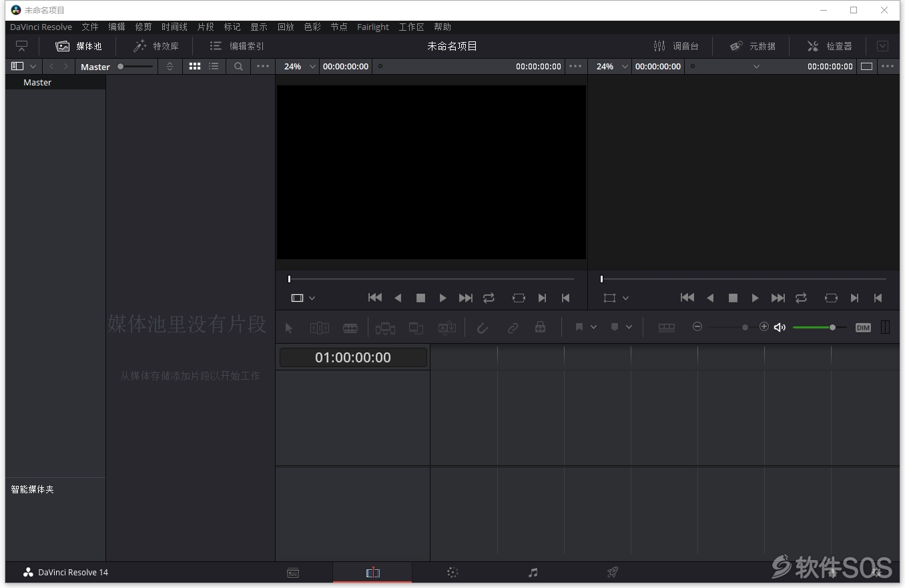Click the thumbnail size slider
The image size is (905, 588).
(x=135, y=66)
